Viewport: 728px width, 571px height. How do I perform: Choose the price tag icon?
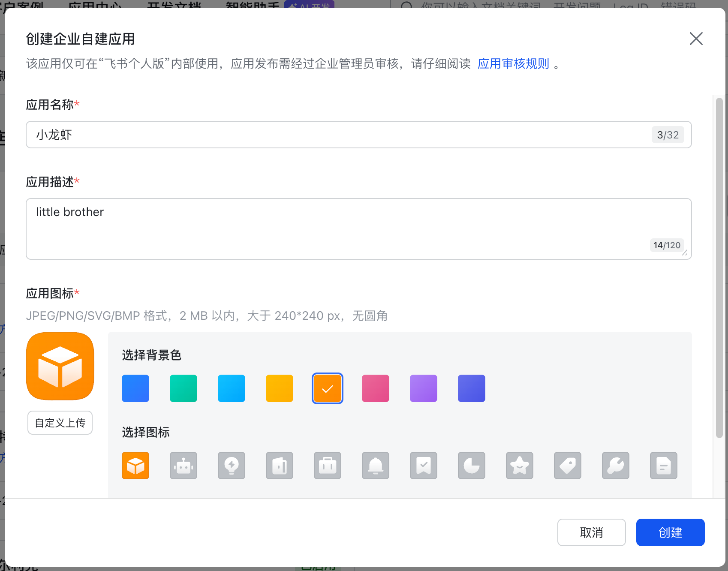(568, 466)
